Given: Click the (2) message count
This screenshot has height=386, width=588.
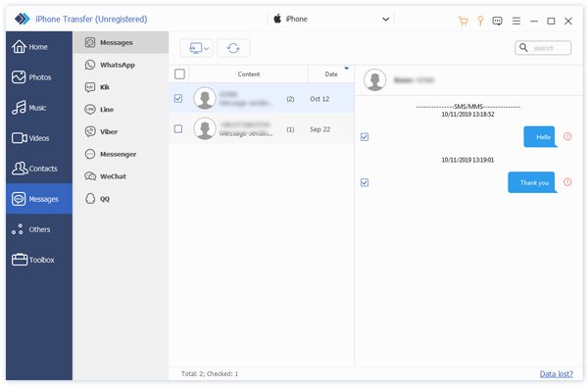Looking at the screenshot, I should coord(290,99).
